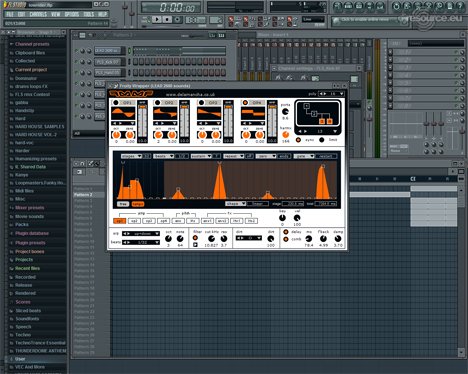Image resolution: width=468 pixels, height=374 pixels.
Task: Click the tempo time display
Action: pos(172,7)
